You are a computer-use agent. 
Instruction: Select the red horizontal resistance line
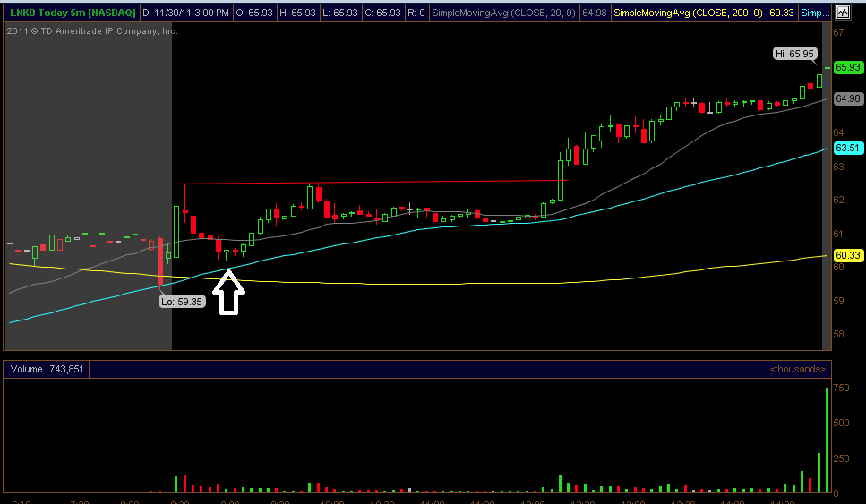358,183
